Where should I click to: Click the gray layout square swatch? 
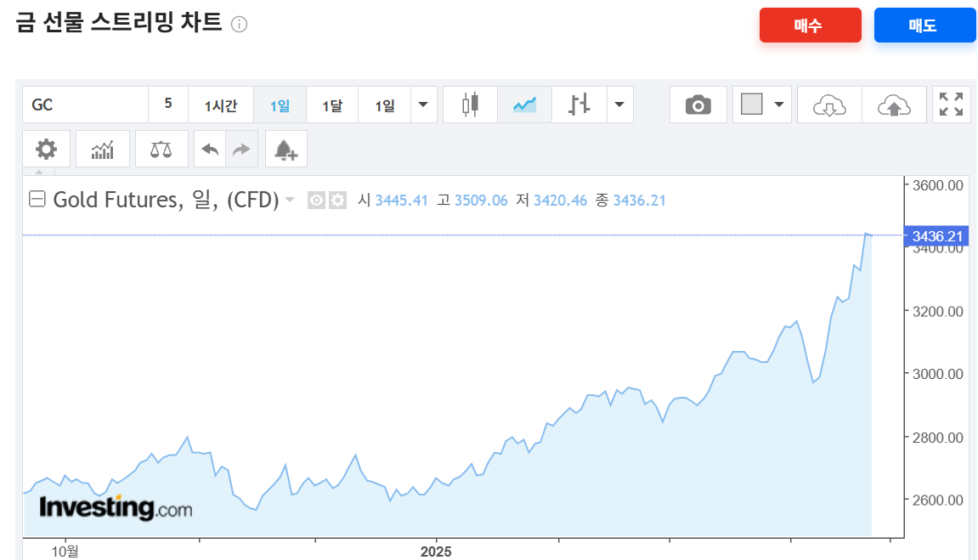click(x=752, y=105)
